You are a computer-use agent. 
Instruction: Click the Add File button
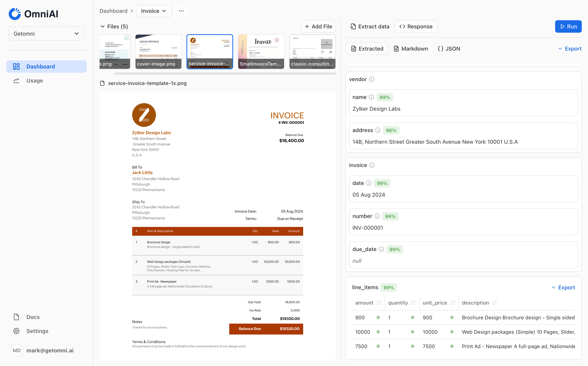point(318,26)
